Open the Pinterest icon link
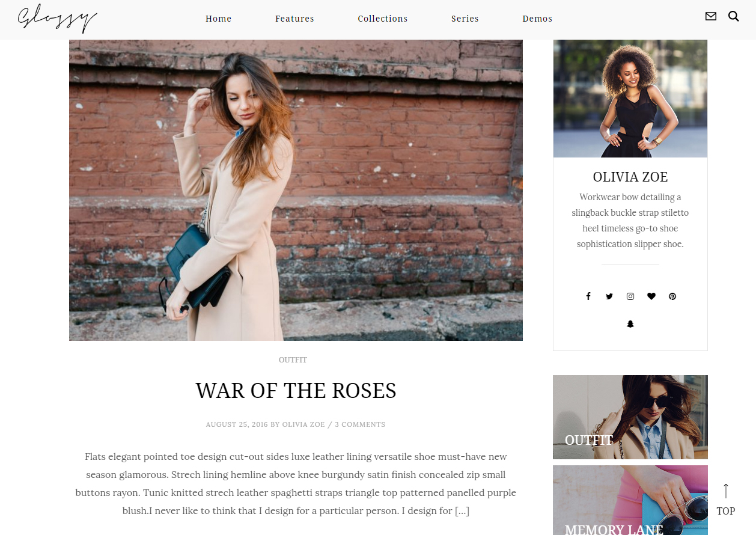756x535 pixels. 672,296
